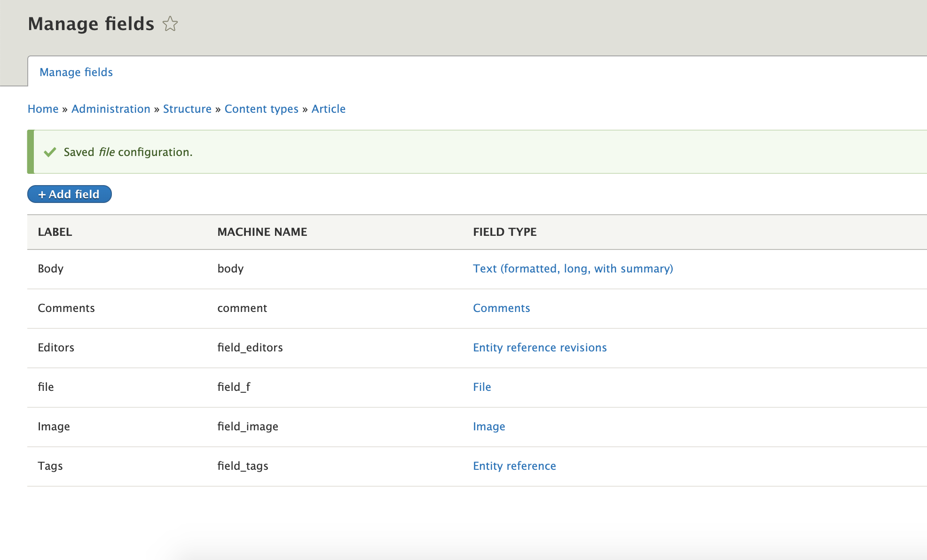This screenshot has height=560, width=927.
Task: Click the Comments field type link
Action: click(502, 308)
